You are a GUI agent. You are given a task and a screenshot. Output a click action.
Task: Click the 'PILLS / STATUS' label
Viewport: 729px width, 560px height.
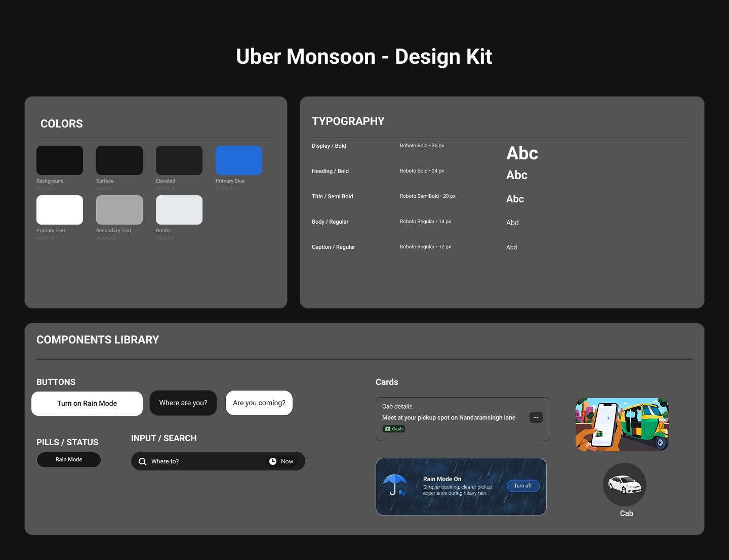point(67,443)
